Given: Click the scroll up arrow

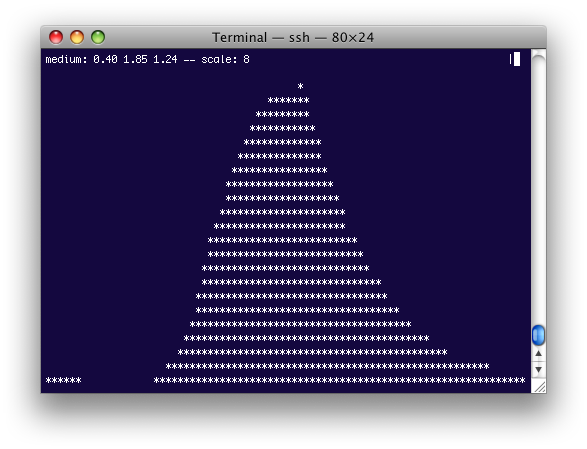Looking at the screenshot, I should 538,354.
